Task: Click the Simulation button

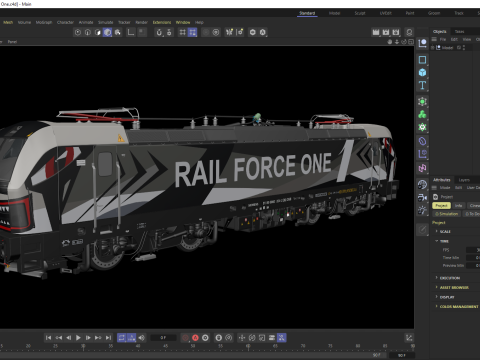Action: pos(447,214)
